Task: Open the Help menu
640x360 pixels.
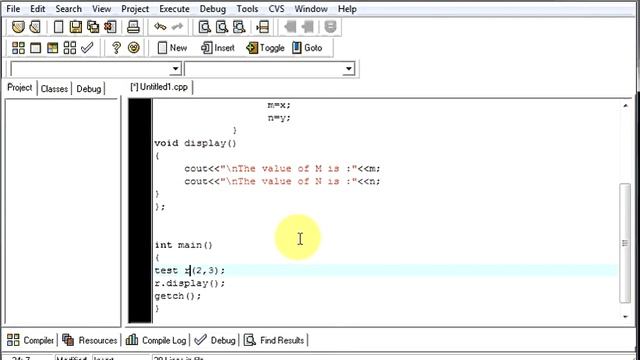Action: click(x=347, y=9)
